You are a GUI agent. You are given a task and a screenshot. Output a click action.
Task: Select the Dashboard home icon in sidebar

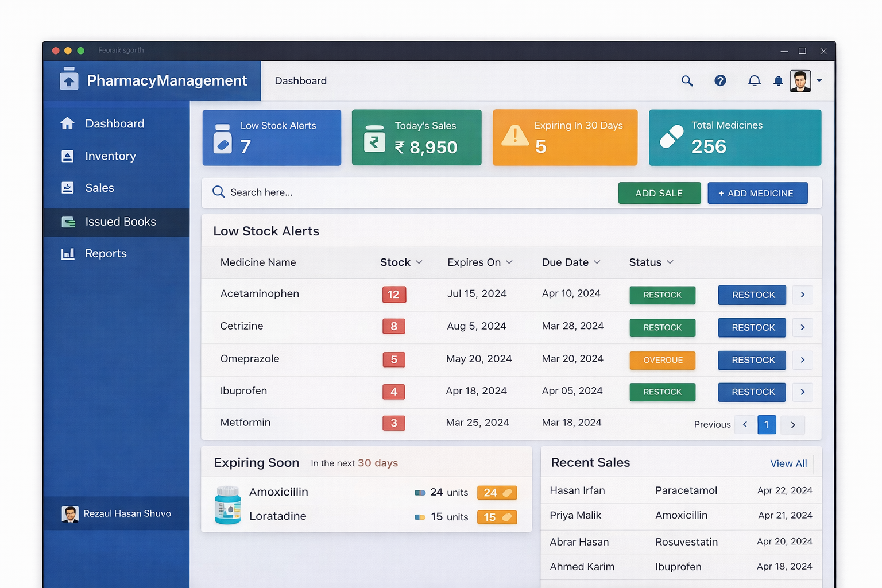68,123
